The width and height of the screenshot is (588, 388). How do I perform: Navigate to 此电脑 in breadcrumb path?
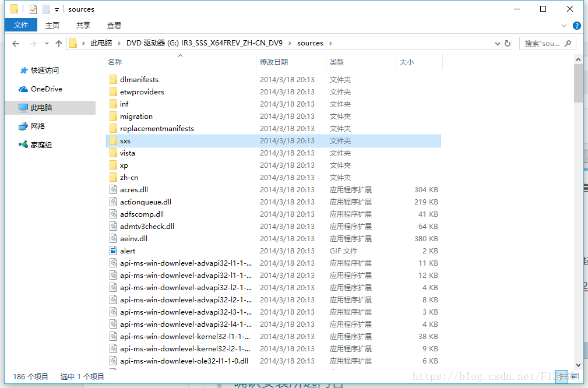point(101,43)
